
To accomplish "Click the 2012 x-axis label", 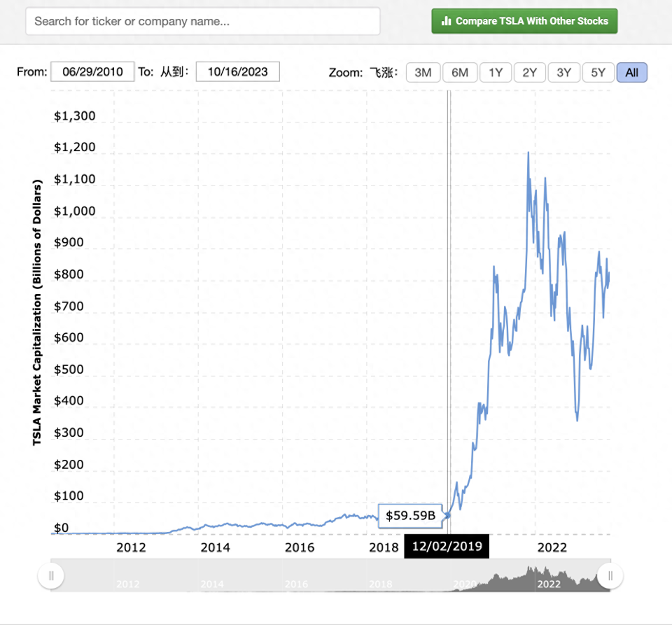I will [x=131, y=547].
